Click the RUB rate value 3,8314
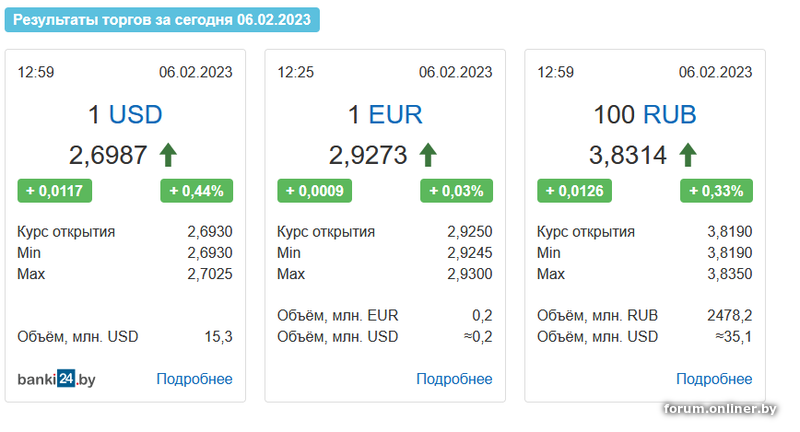 click(628, 155)
